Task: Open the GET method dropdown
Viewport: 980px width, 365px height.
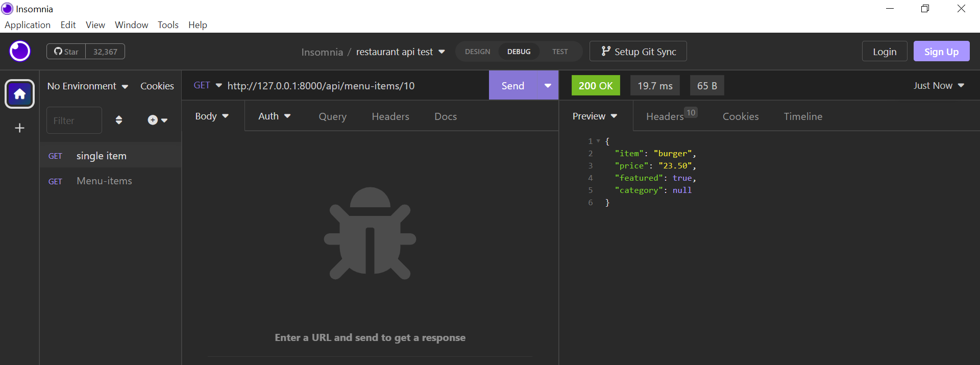Action: (x=208, y=85)
